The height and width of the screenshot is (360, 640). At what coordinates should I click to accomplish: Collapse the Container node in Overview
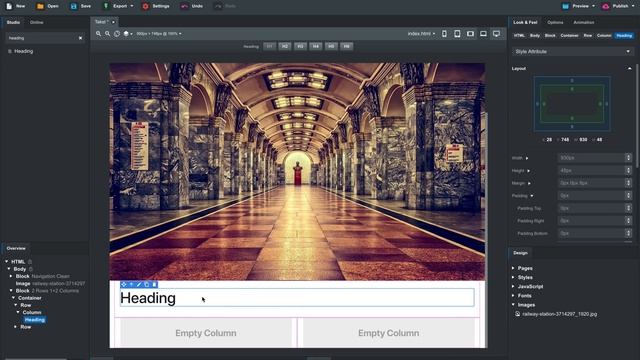click(x=13, y=298)
